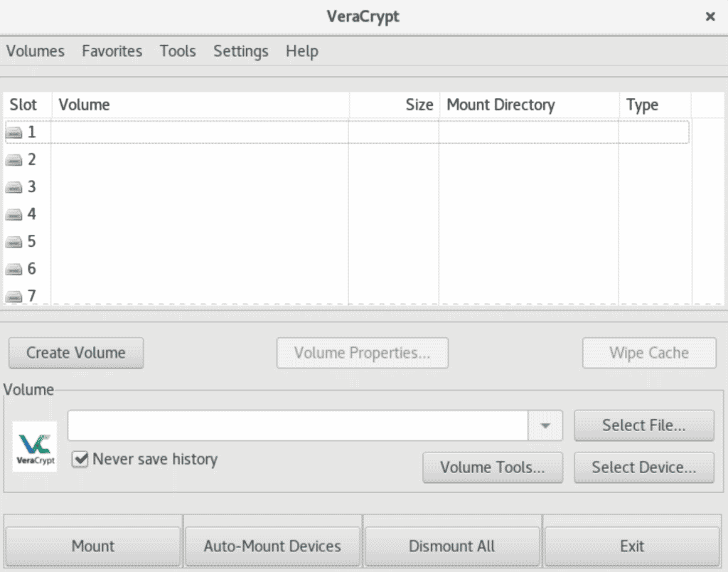
Task: Open the Settings menu
Action: coord(240,51)
